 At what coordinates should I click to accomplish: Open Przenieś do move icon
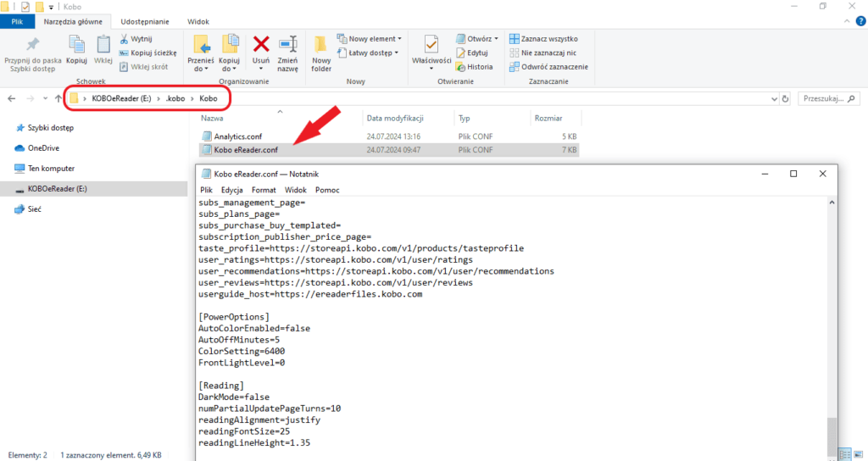201,44
